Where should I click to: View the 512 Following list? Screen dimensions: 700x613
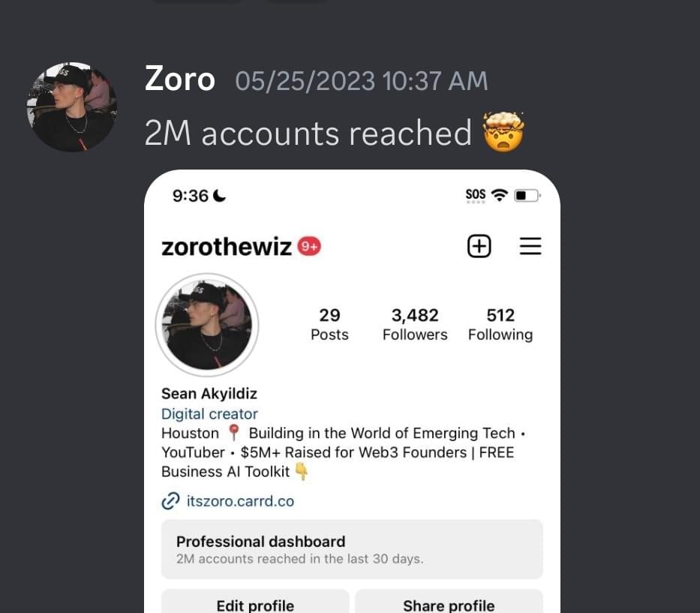500,324
